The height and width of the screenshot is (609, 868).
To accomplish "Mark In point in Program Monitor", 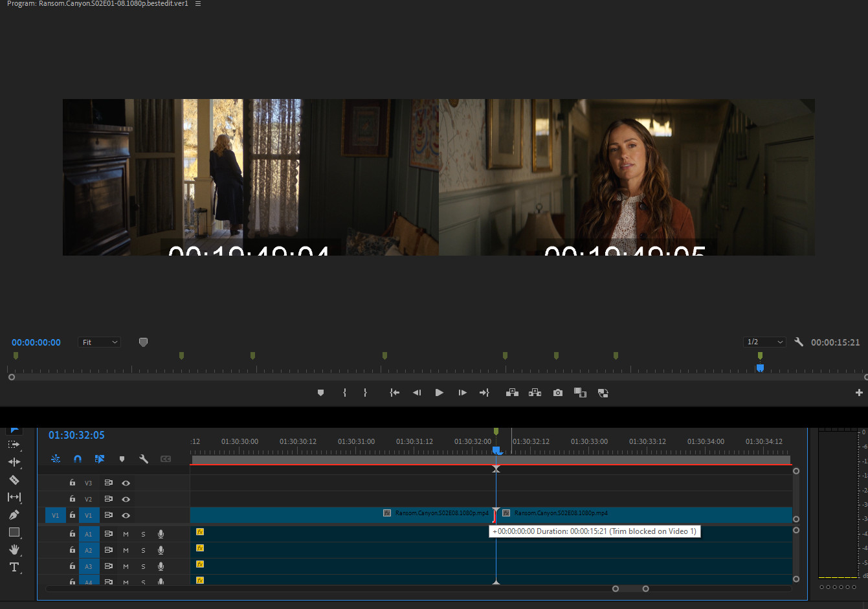I will point(344,393).
